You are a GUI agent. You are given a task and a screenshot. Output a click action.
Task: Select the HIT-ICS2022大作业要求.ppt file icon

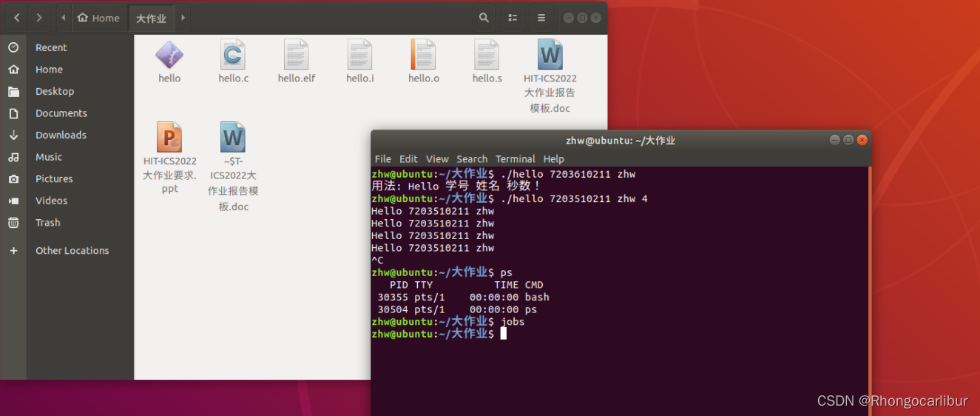point(169,137)
